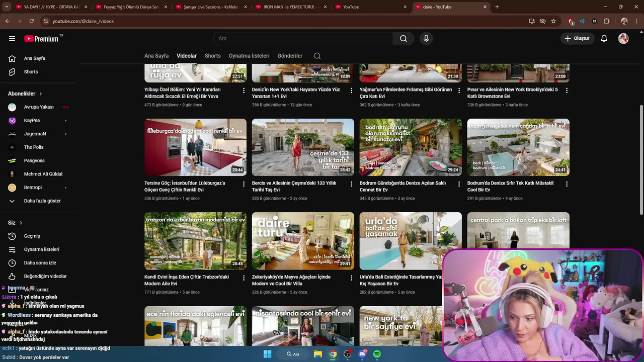Go back in Chrome
This screenshot has width=644, height=362.
pos(8,21)
